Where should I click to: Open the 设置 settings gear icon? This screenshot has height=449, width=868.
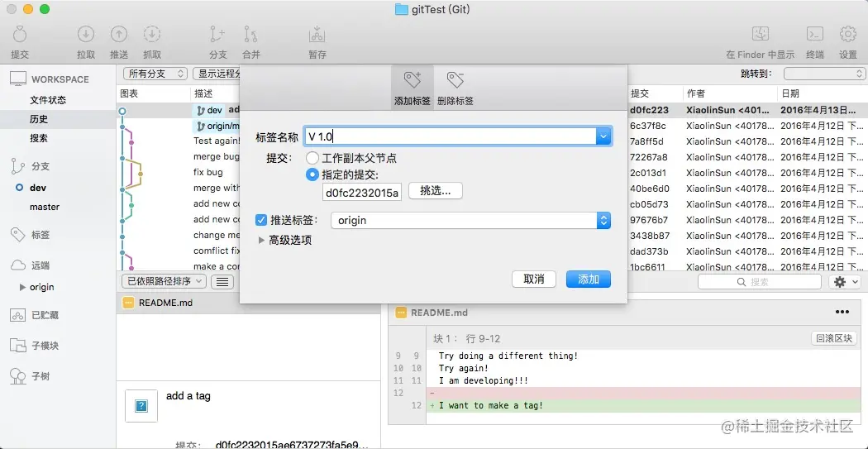(x=847, y=34)
